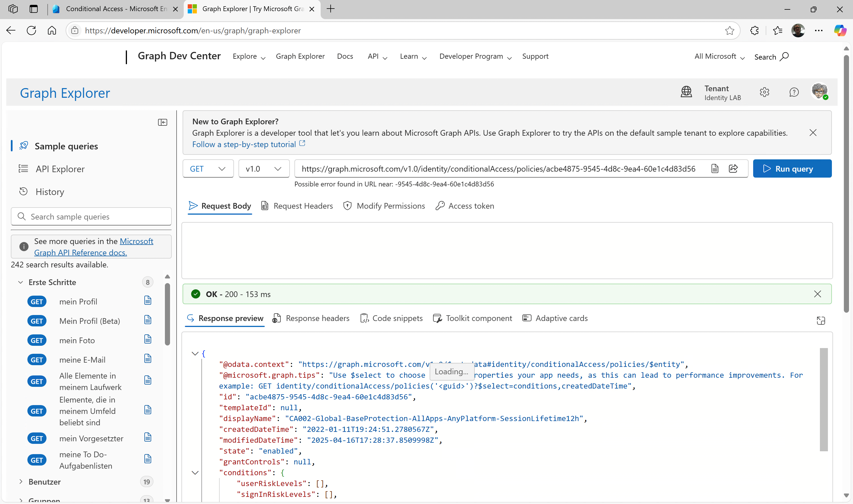Viewport: 853px width, 504px height.
Task: Open the browser Favorites list icon
Action: pyautogui.click(x=778, y=31)
